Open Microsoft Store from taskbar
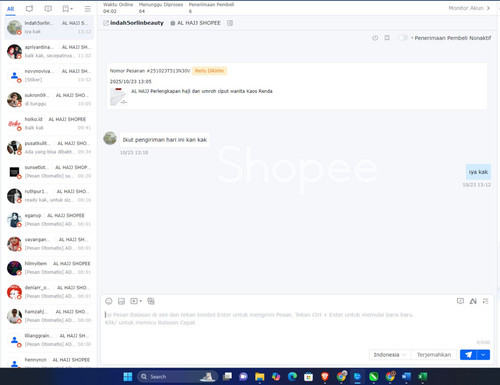This screenshot has width=500, height=385. coord(308,377)
